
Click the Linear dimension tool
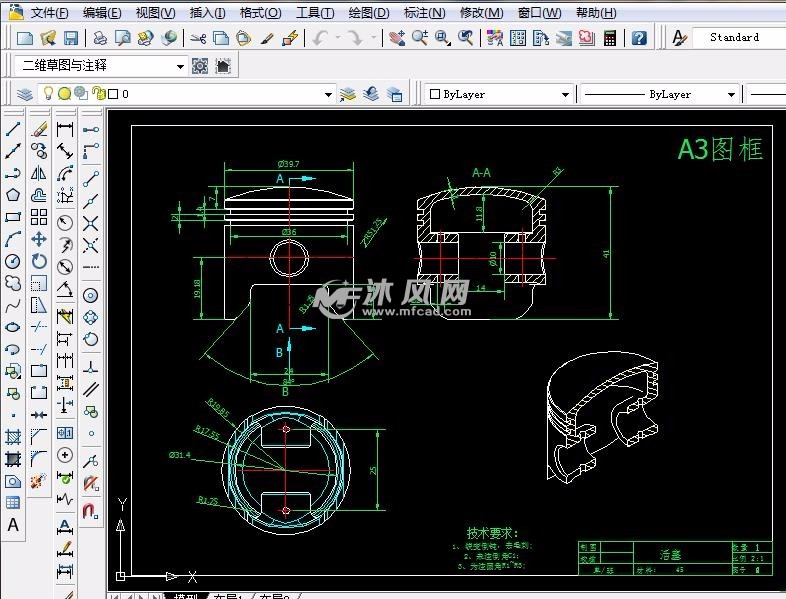click(x=65, y=129)
